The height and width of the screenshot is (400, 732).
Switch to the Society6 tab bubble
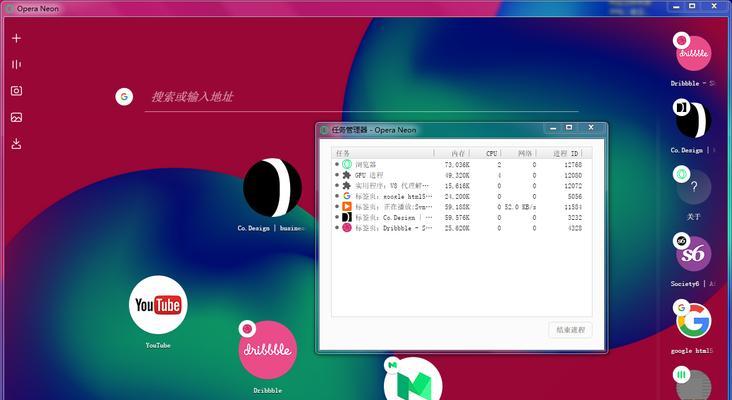(693, 253)
